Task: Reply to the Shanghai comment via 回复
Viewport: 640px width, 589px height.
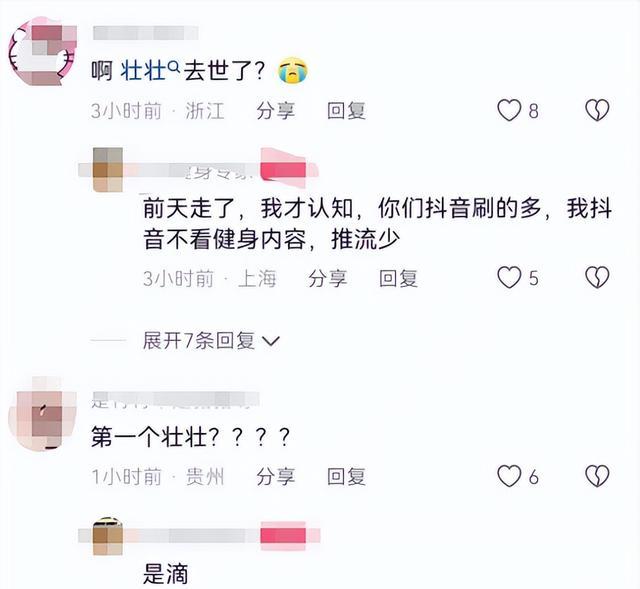Action: (398, 278)
